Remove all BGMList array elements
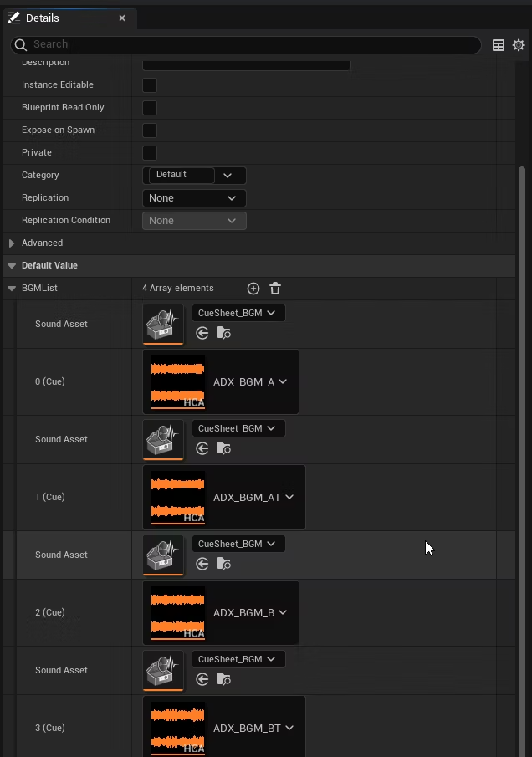The image size is (532, 757). 275,289
